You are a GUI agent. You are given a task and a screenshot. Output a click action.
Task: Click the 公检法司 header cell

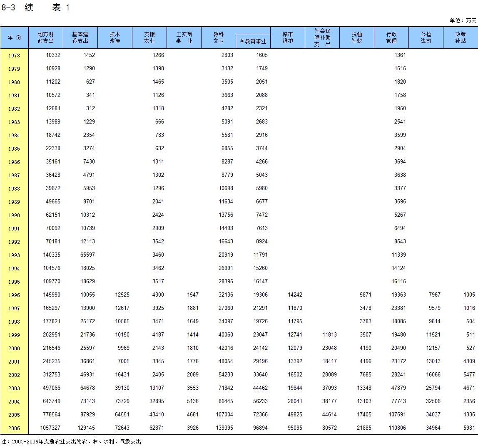(x=426, y=37)
